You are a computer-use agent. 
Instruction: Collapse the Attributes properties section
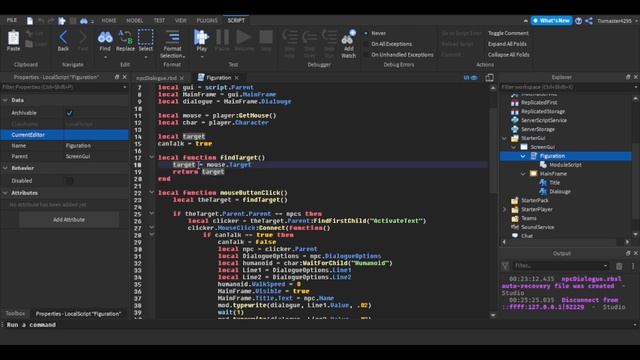5,193
